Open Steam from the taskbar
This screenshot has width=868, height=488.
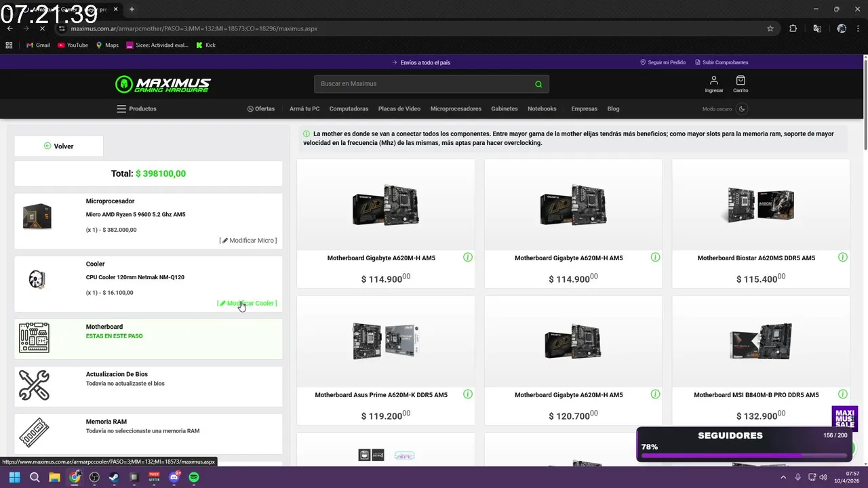[x=114, y=477]
